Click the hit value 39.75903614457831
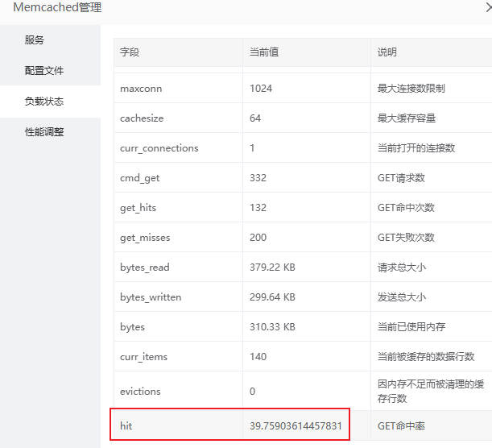Image resolution: width=492 pixels, height=448 pixels. tap(296, 426)
